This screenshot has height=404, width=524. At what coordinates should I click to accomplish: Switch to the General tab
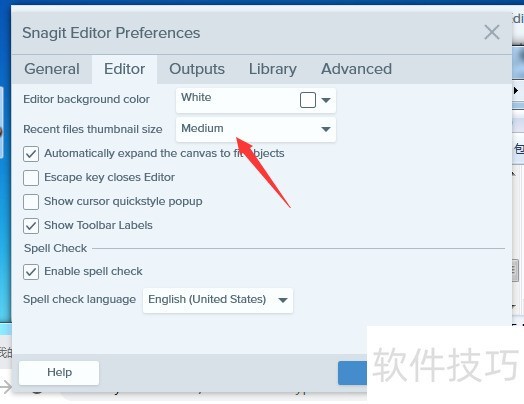[x=52, y=69]
